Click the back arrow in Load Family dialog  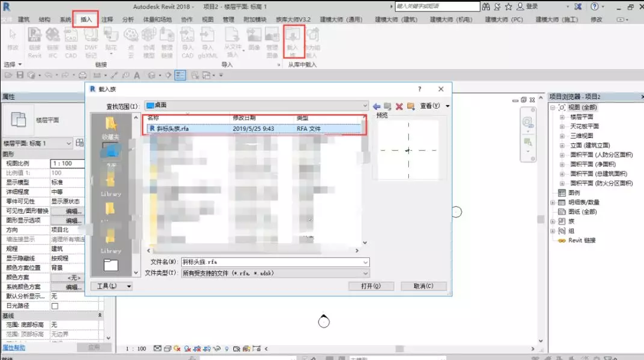(377, 106)
